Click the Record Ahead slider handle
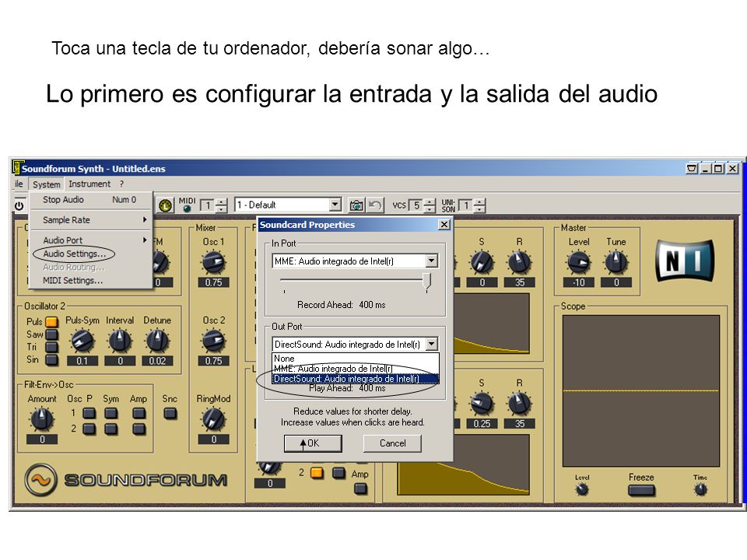 point(427,281)
